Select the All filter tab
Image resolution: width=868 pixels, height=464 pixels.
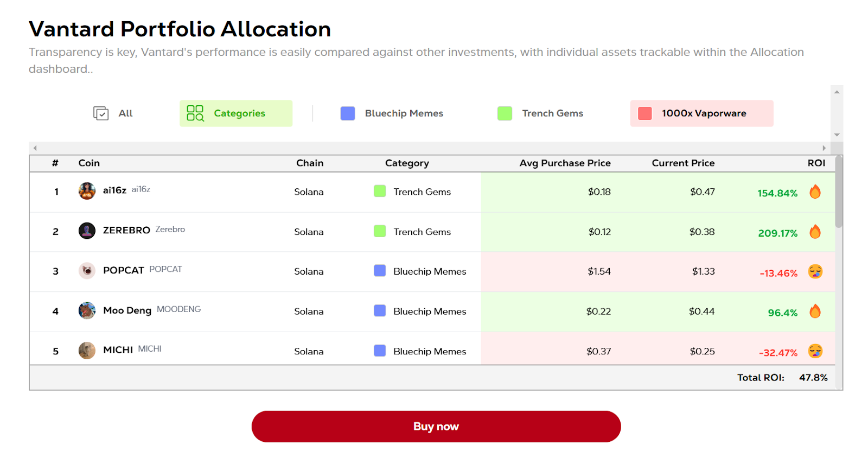coord(113,113)
